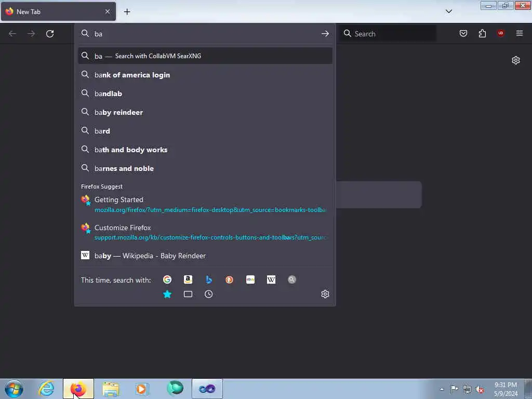Open 'baby — Wikipedia - Baby Reindeer' suggestion
Screen dimensions: 532x399
coord(205,256)
